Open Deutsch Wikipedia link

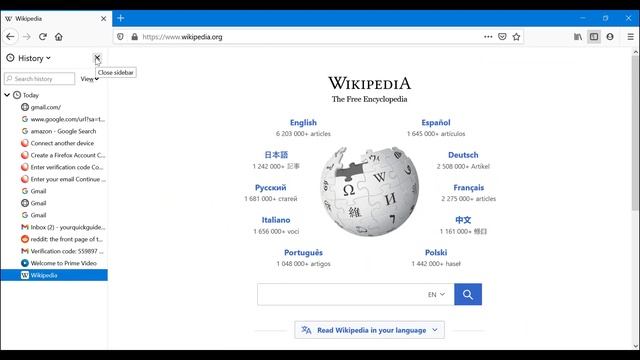(463, 155)
